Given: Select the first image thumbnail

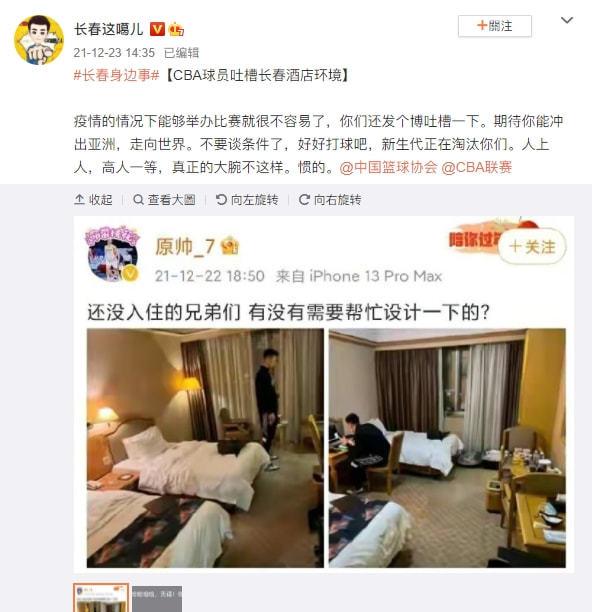Looking at the screenshot, I should coord(101,598).
